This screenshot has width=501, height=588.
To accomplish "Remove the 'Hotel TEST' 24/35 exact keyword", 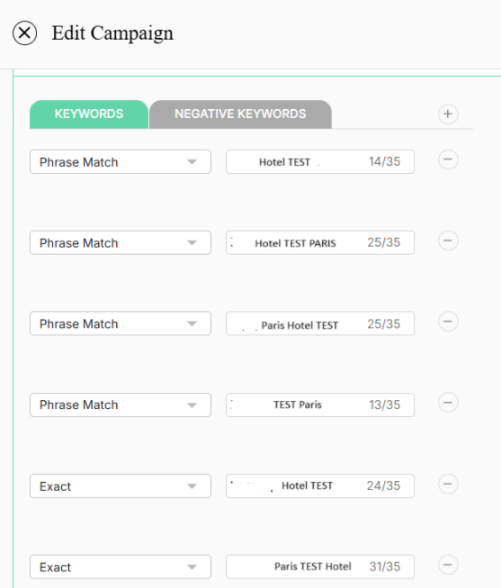I will click(x=448, y=484).
